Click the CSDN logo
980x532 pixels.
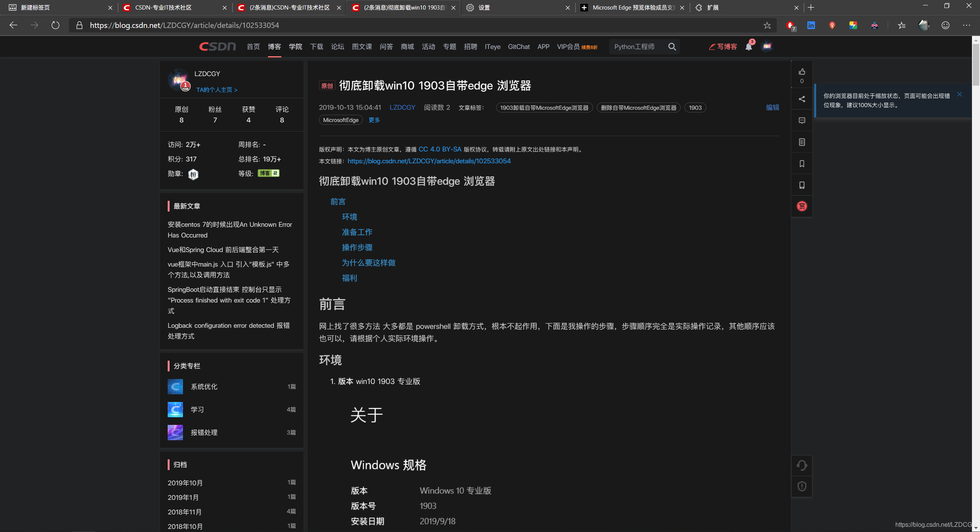[217, 47]
